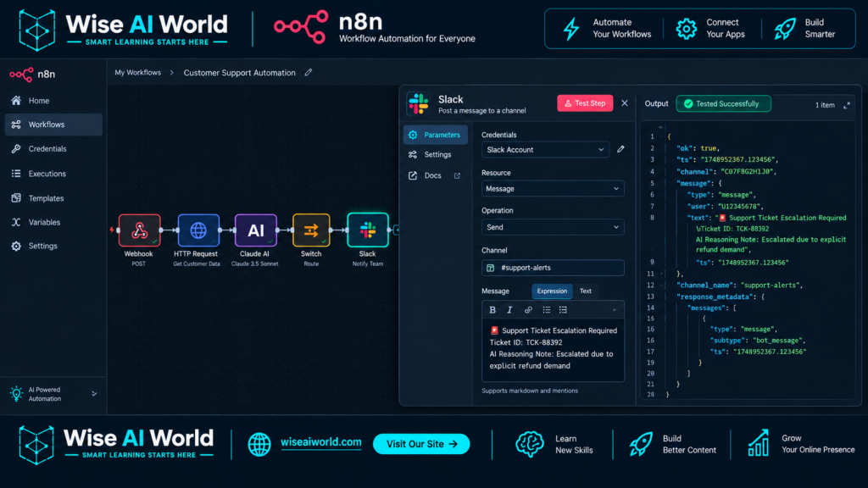Screen dimensions: 868x488
Task: Click the #support-alerts channel field
Action: pyautogui.click(x=553, y=268)
